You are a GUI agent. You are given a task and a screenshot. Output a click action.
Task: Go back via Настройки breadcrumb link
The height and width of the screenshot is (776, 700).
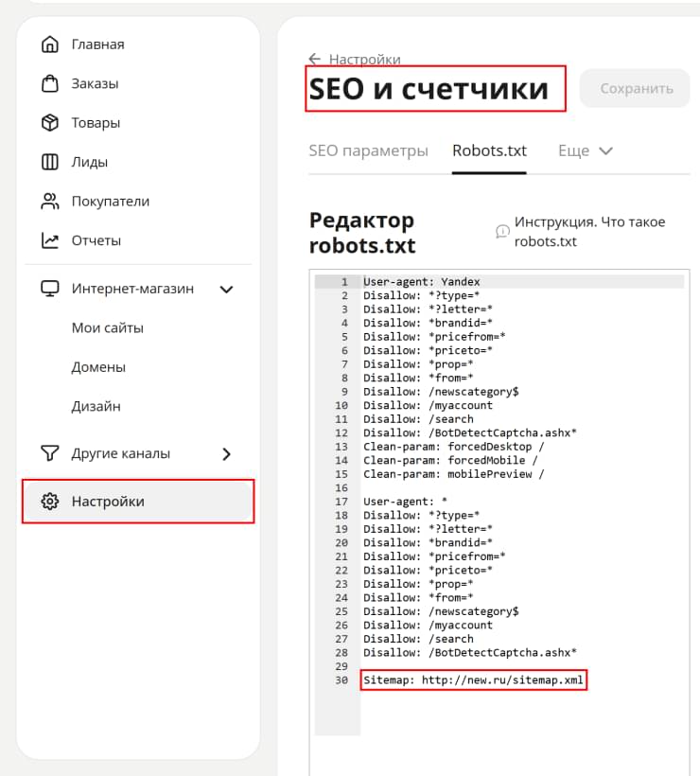[x=364, y=59]
